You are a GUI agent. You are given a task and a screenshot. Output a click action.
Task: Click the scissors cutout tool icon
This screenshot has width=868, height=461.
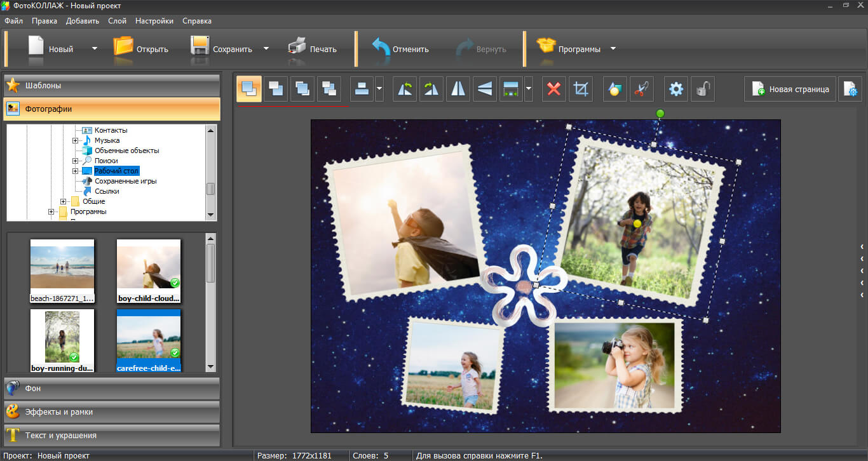[x=642, y=89]
